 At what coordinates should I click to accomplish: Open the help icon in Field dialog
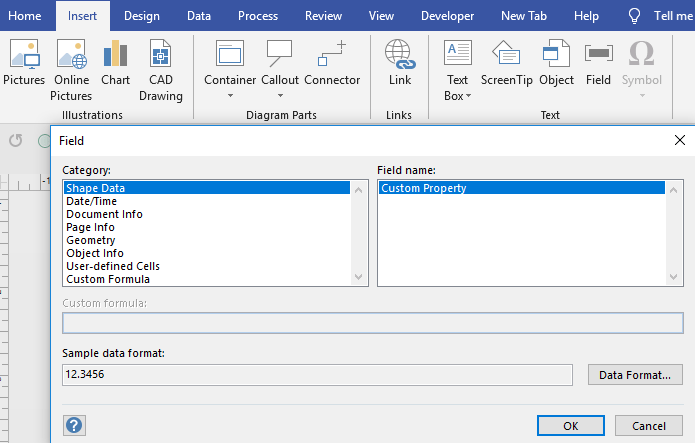pos(74,425)
